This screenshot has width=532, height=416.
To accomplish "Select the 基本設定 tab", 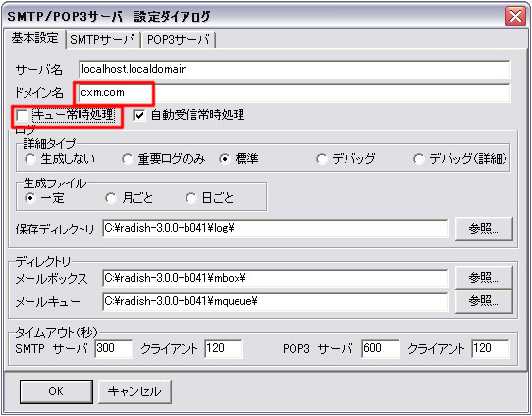I will [34, 38].
